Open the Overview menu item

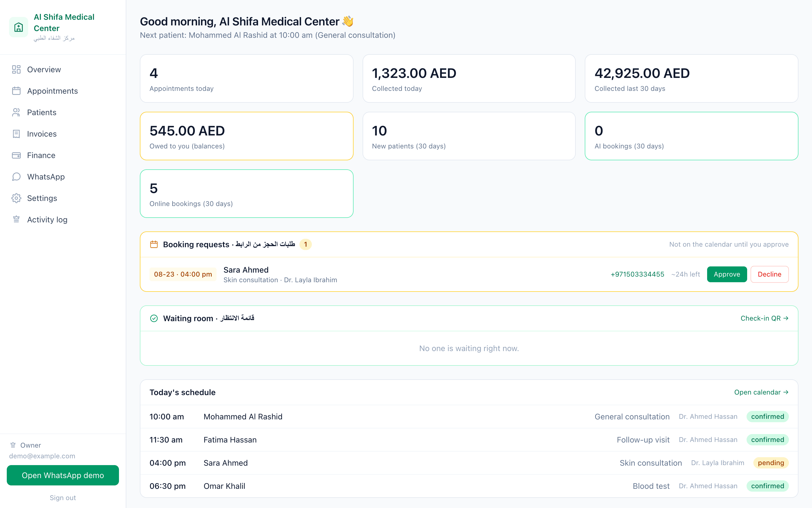coord(63,69)
